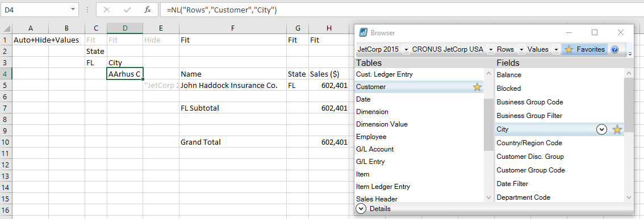
Task: Click the Insert Function fx icon
Action: click(x=148, y=10)
